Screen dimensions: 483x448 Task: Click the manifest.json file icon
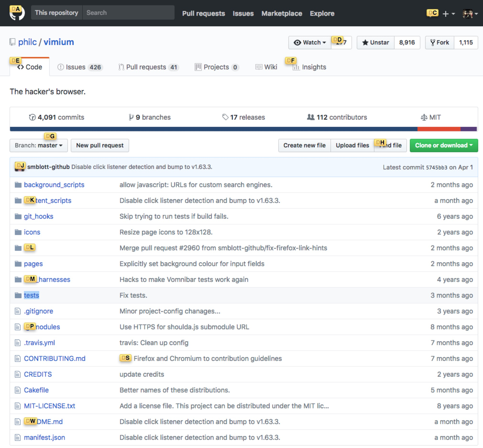click(17, 437)
